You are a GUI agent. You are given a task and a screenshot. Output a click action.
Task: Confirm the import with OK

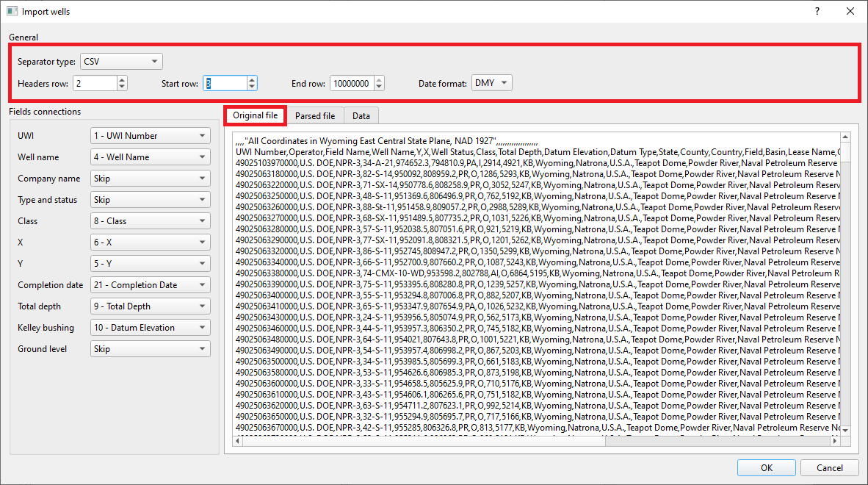(766, 467)
